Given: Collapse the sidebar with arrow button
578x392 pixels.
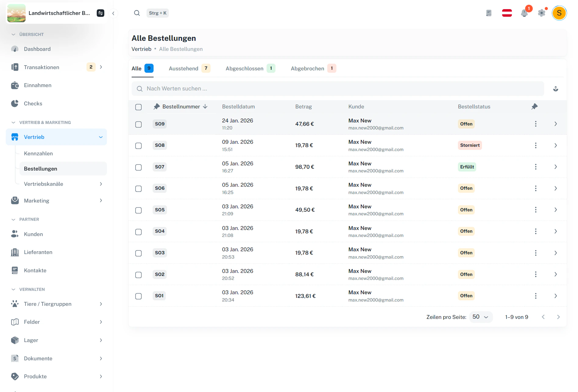Looking at the screenshot, I should [113, 13].
